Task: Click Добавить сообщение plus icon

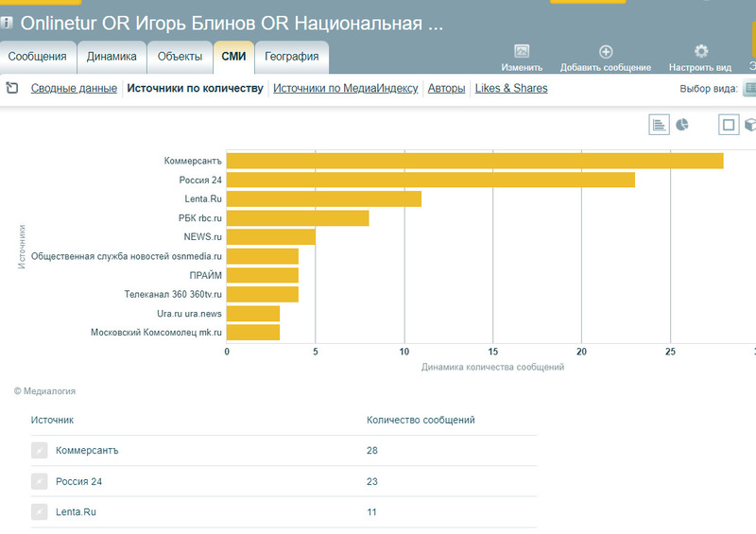Action: [x=606, y=51]
